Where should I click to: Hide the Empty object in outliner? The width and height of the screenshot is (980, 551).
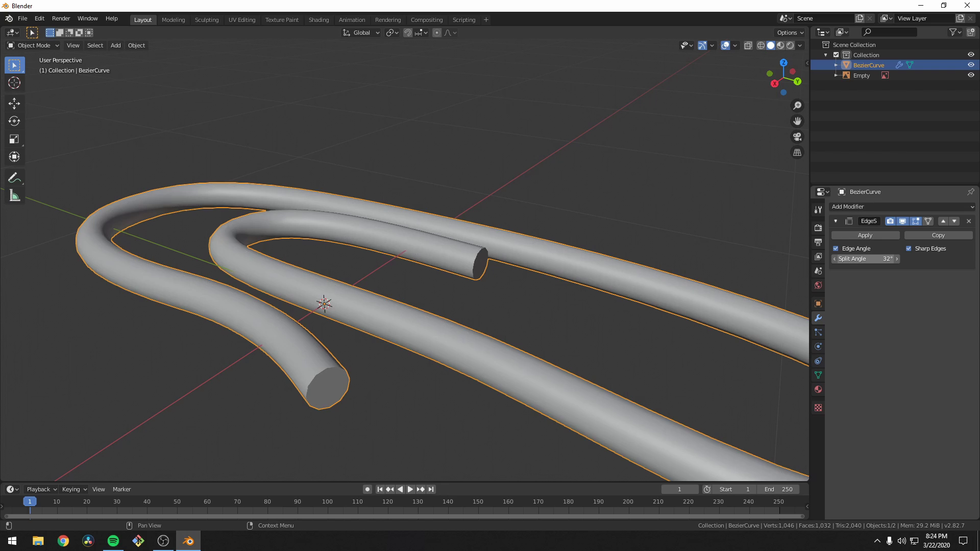[x=971, y=76]
